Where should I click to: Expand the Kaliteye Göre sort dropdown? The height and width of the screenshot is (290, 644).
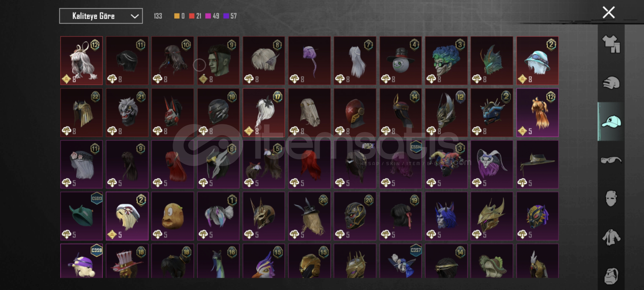(x=101, y=16)
